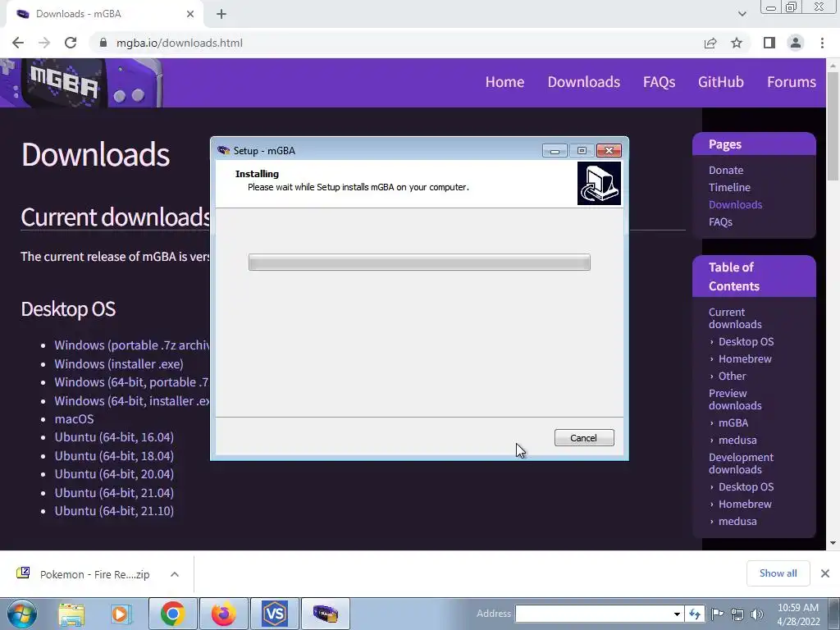The image size is (840, 630).
Task: Reload the mGBA downloads page
Action: (x=71, y=43)
